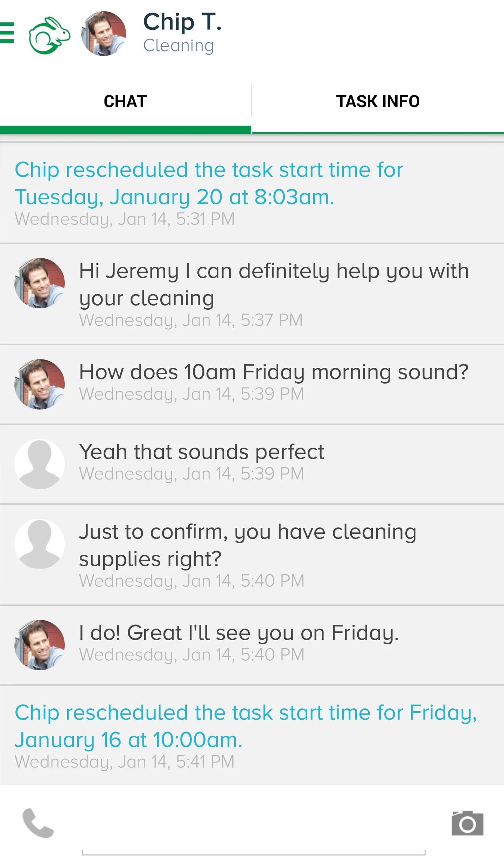The image size is (504, 861).
Task: Tap Chip's avatar beside "How does 10am" message
Action: pos(40,384)
